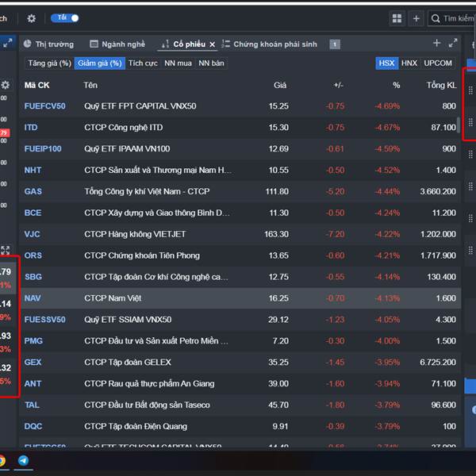The image size is (476, 476).
Task: Choose the HNX exchange
Action: (409, 63)
